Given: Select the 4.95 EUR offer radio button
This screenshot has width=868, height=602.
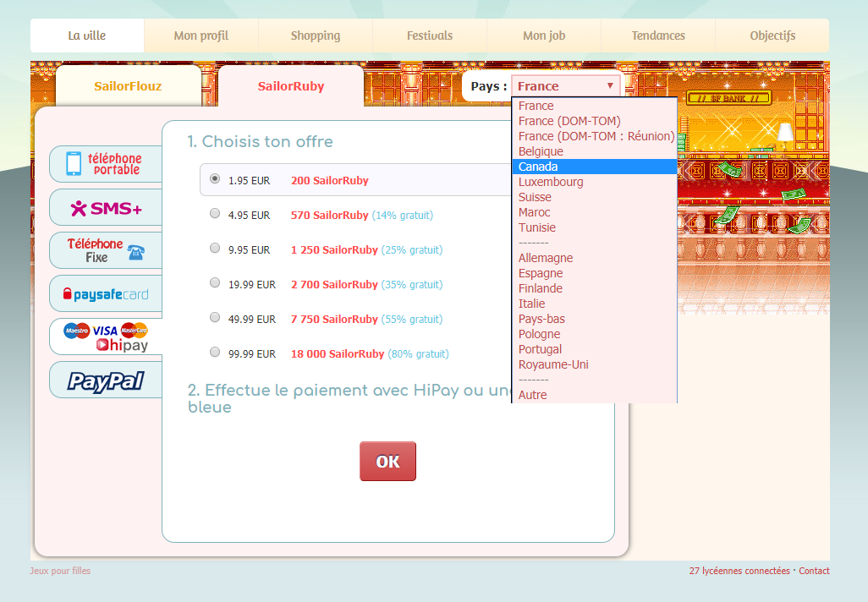Looking at the screenshot, I should pyautogui.click(x=215, y=214).
